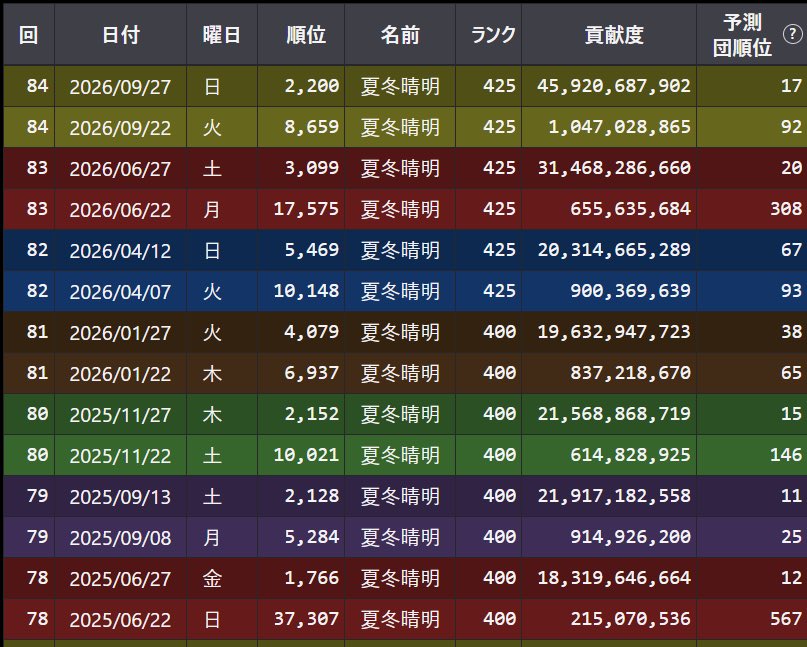Image resolution: width=807 pixels, height=647 pixels.
Task: Click 夏冬晴明 in the 2025/06/22 row
Action: click(x=400, y=619)
